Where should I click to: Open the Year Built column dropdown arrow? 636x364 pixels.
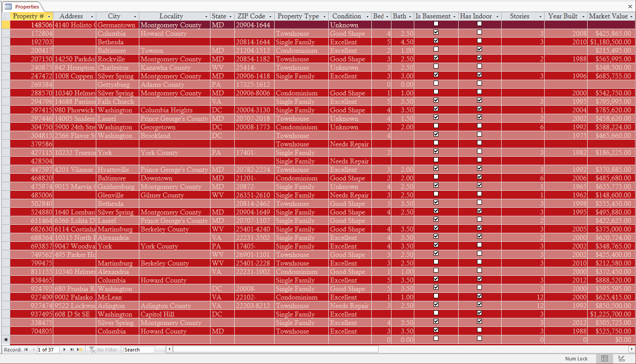(x=583, y=17)
